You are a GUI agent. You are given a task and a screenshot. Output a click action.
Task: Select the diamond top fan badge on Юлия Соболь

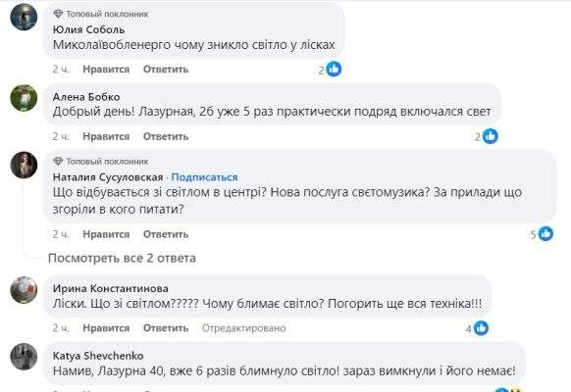tap(58, 14)
